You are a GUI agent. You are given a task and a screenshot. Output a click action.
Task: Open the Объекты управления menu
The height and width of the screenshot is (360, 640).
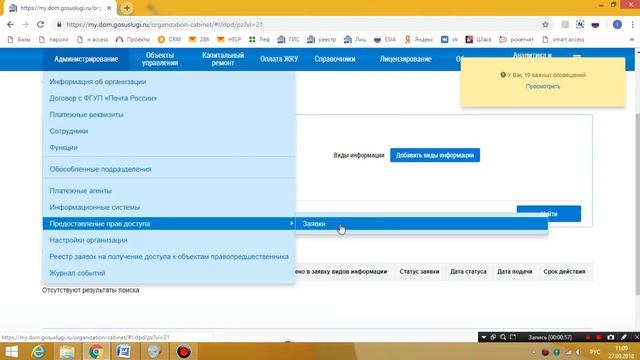[x=160, y=59]
